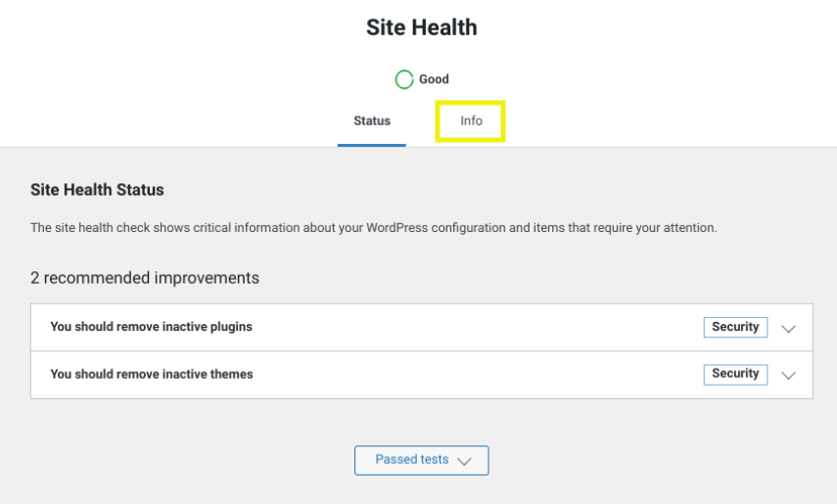Expand the inactive plugins row chevron arrow
This screenshot has height=504, width=837.
pyautogui.click(x=788, y=329)
